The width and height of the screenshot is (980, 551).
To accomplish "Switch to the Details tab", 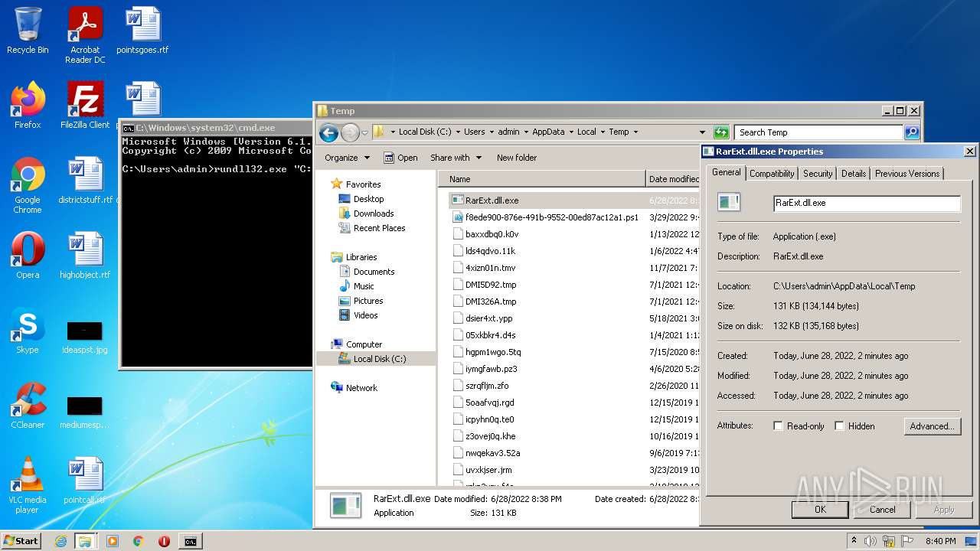I will [854, 174].
